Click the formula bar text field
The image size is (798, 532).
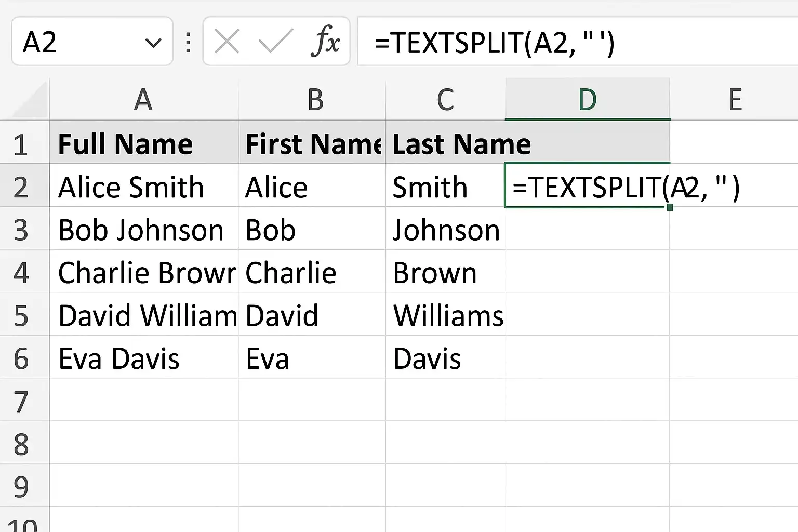(x=578, y=42)
